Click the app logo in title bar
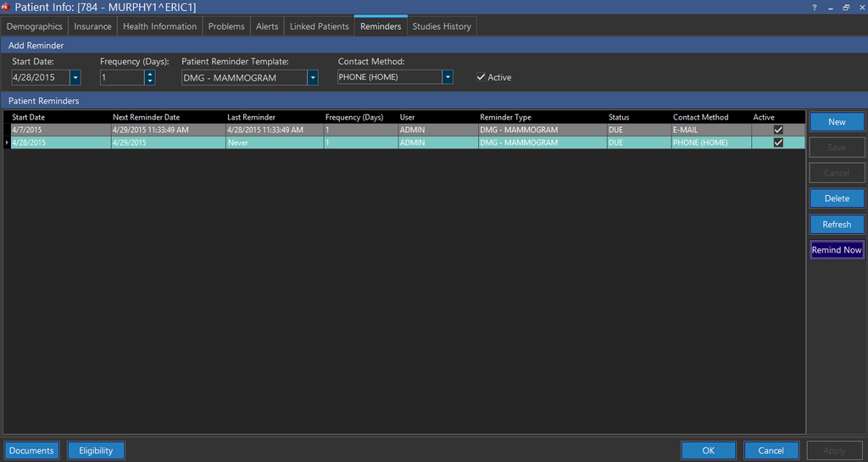The image size is (868, 462). (x=5, y=7)
